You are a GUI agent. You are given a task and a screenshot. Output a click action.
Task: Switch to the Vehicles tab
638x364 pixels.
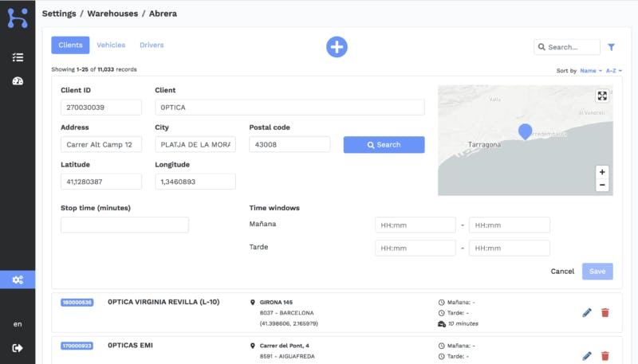pos(111,45)
